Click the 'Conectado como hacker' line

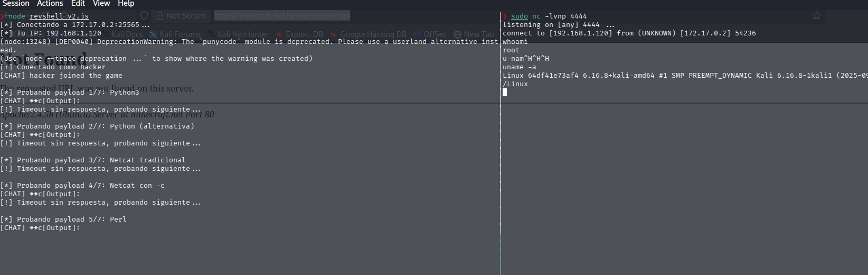click(x=53, y=67)
